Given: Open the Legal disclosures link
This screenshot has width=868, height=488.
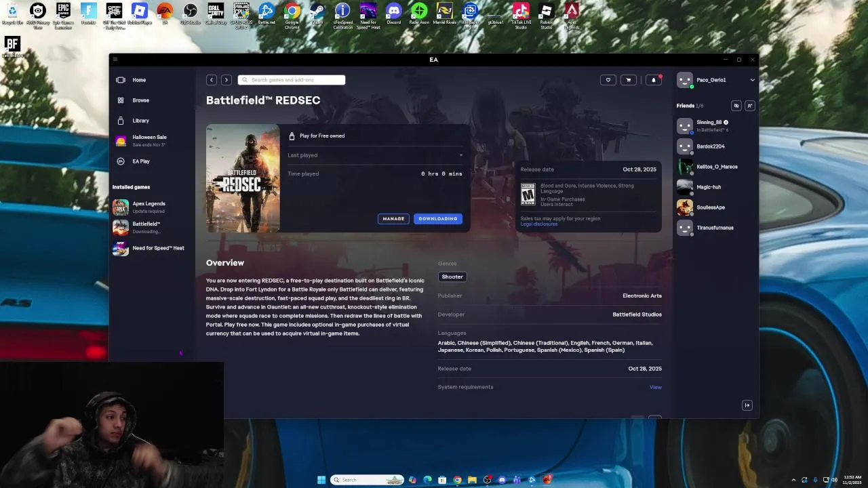Looking at the screenshot, I should click(539, 224).
